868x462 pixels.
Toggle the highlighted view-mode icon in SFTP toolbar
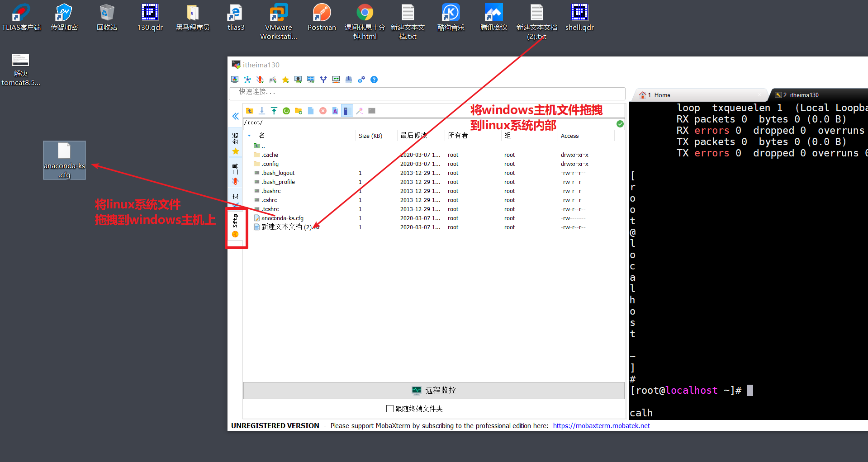(346, 111)
